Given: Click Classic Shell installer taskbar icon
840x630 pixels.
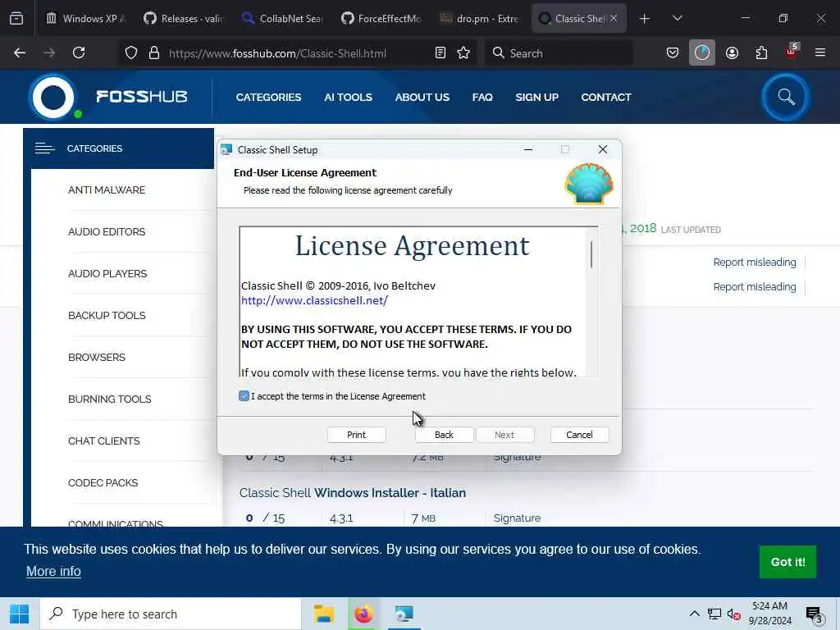Looking at the screenshot, I should [x=404, y=614].
